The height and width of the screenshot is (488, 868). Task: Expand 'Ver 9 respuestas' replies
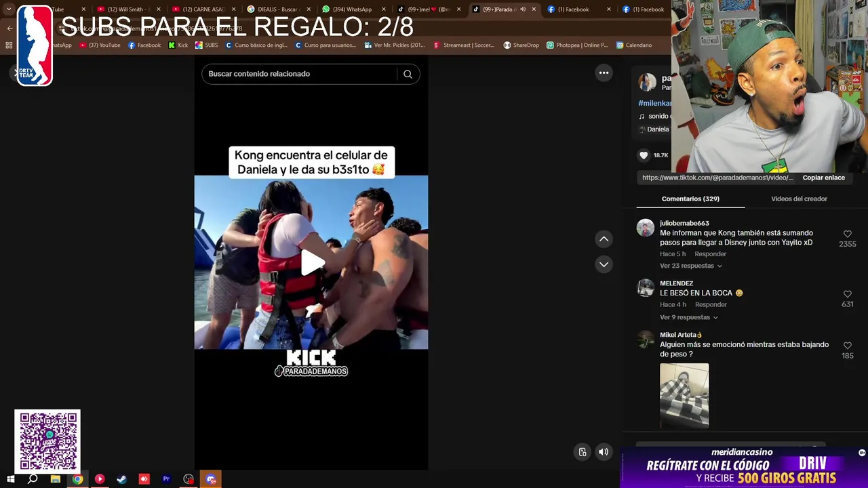pyautogui.click(x=689, y=317)
